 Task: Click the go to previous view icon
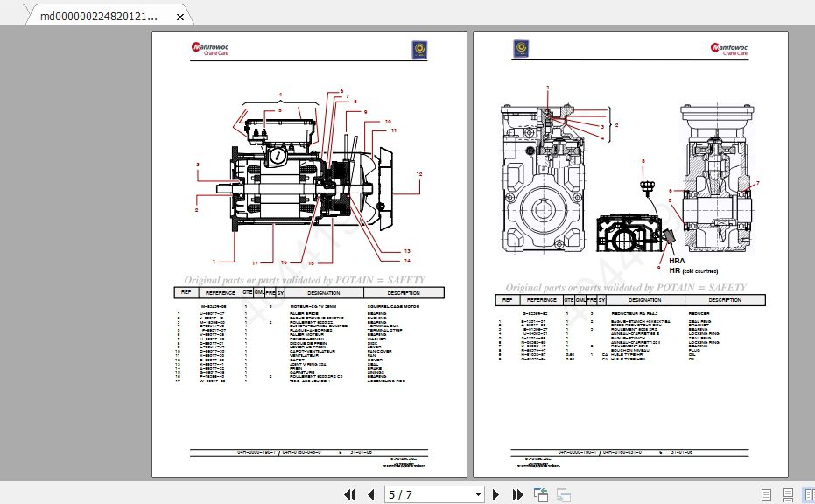point(541,495)
